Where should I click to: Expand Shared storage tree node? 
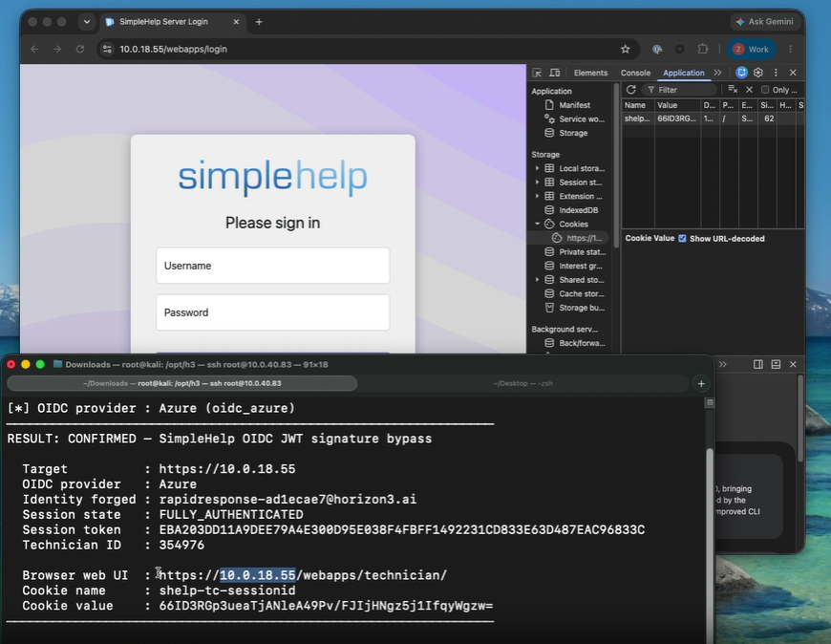[x=537, y=280]
